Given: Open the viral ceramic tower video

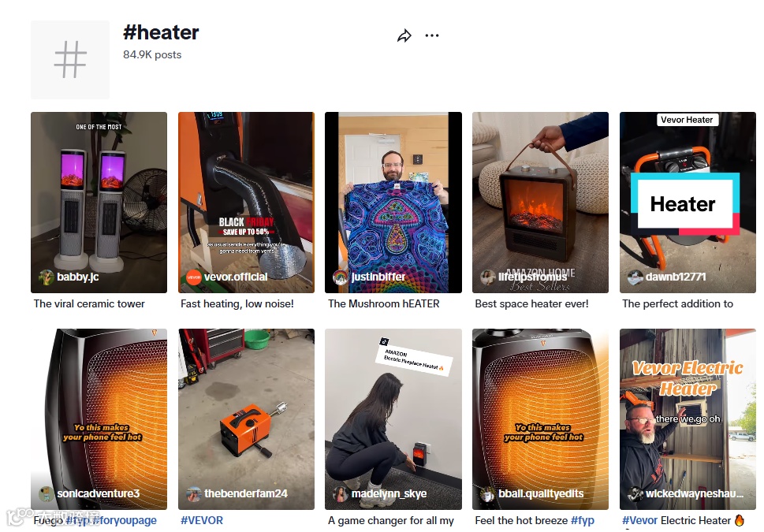Looking at the screenshot, I should pyautogui.click(x=99, y=203).
